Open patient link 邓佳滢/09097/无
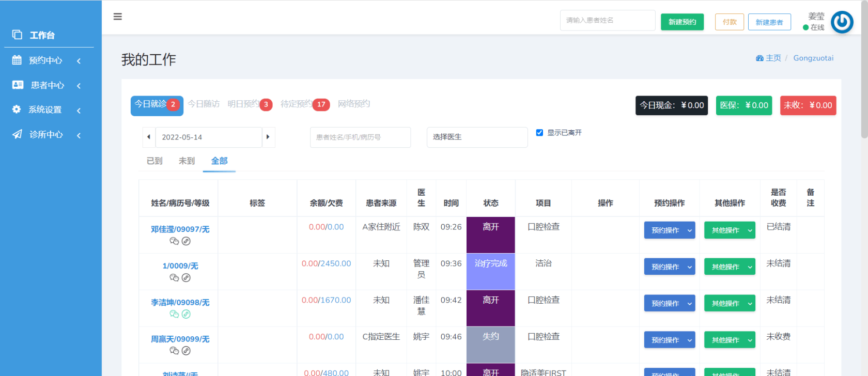868x376 pixels. [180, 229]
